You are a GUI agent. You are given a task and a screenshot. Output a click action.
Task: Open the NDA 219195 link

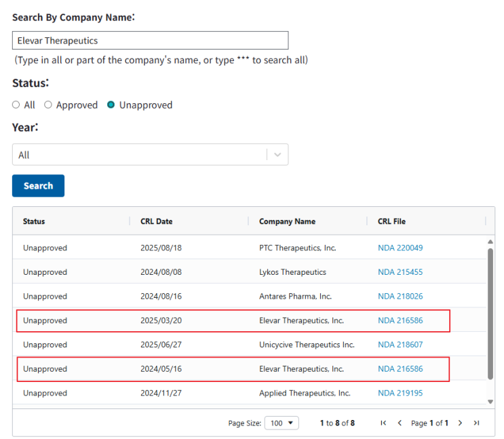tap(400, 393)
